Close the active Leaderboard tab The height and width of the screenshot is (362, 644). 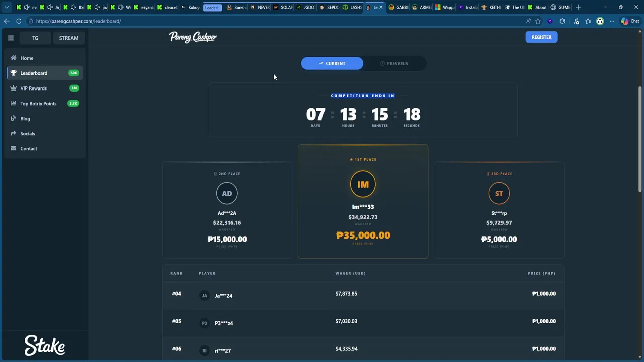pyautogui.click(x=381, y=7)
